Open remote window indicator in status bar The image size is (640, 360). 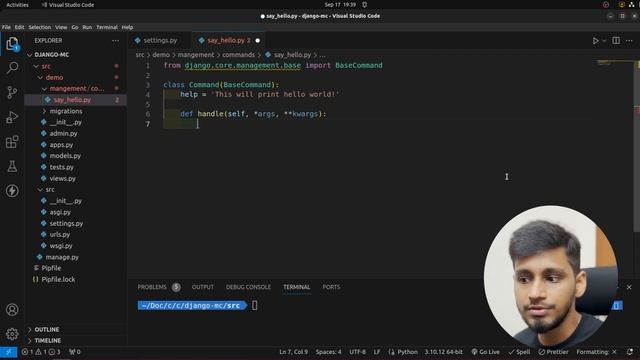pyautogui.click(x=9, y=352)
